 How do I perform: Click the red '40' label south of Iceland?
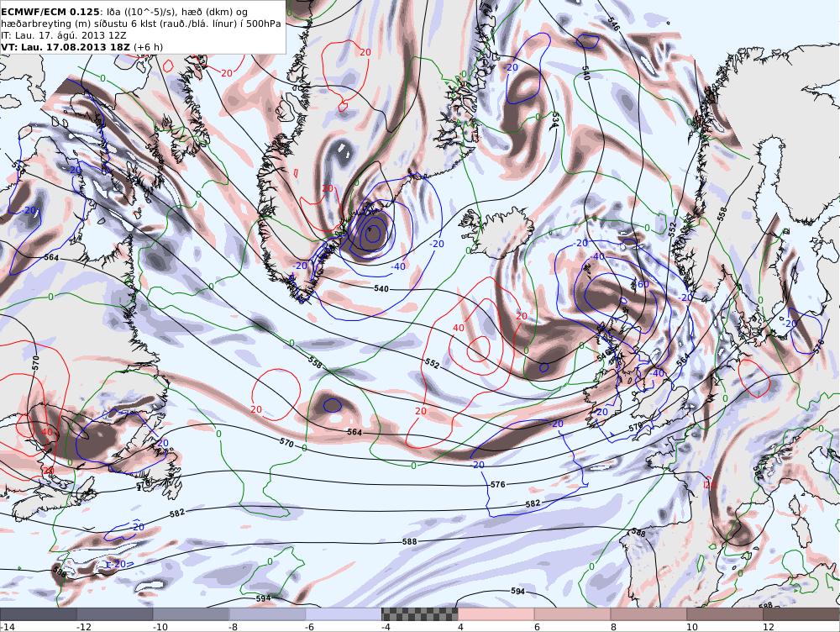tap(459, 328)
